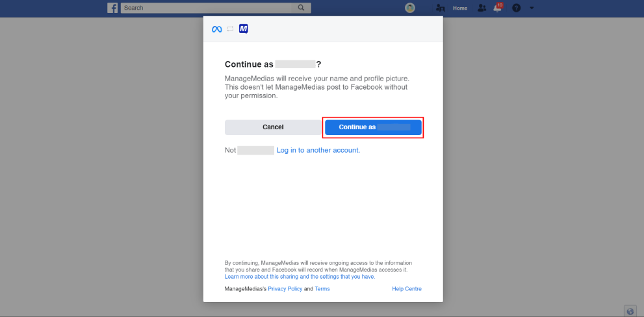The width and height of the screenshot is (644, 317).
Task: Open the Terms link
Action: pyautogui.click(x=322, y=289)
